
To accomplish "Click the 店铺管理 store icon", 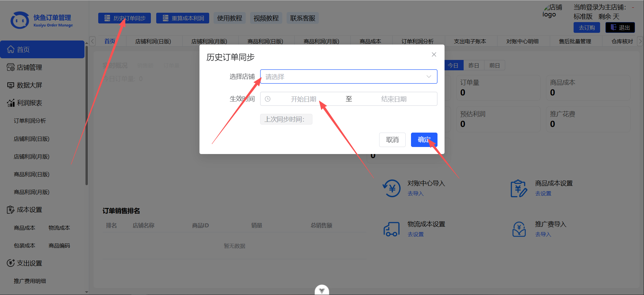I will pos(11,67).
